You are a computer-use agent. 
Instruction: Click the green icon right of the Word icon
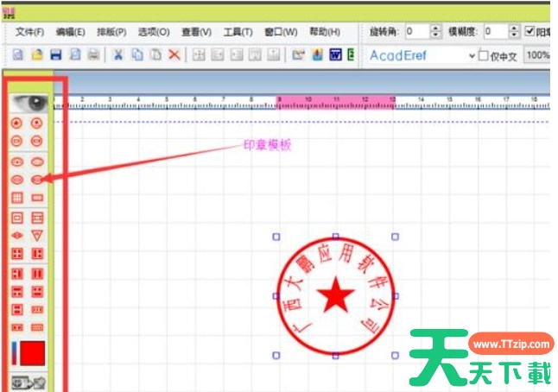point(351,54)
